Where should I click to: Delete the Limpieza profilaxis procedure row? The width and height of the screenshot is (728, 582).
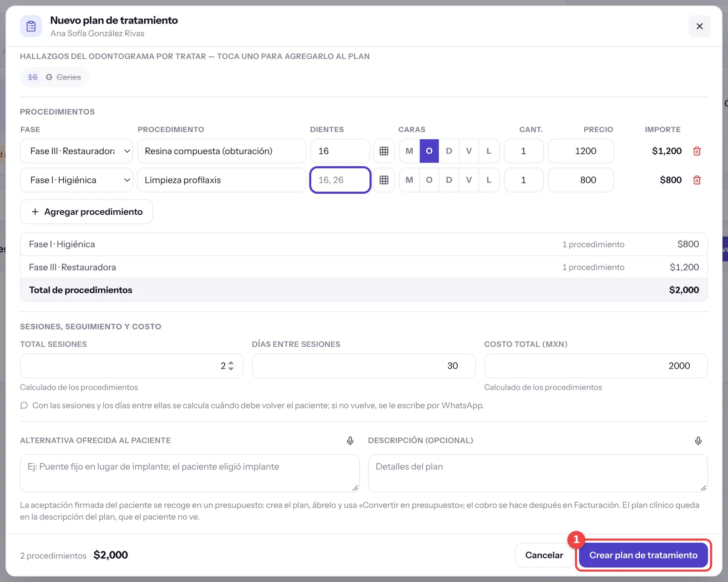tap(697, 180)
